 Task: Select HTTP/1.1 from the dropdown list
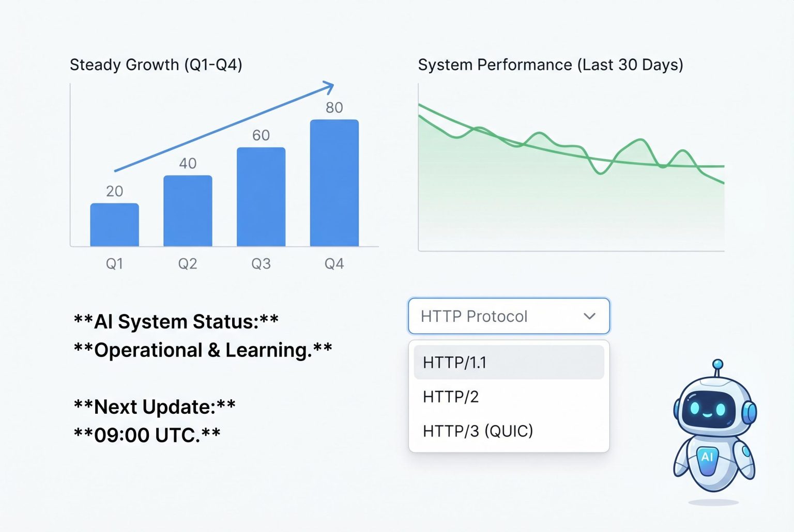tap(509, 363)
